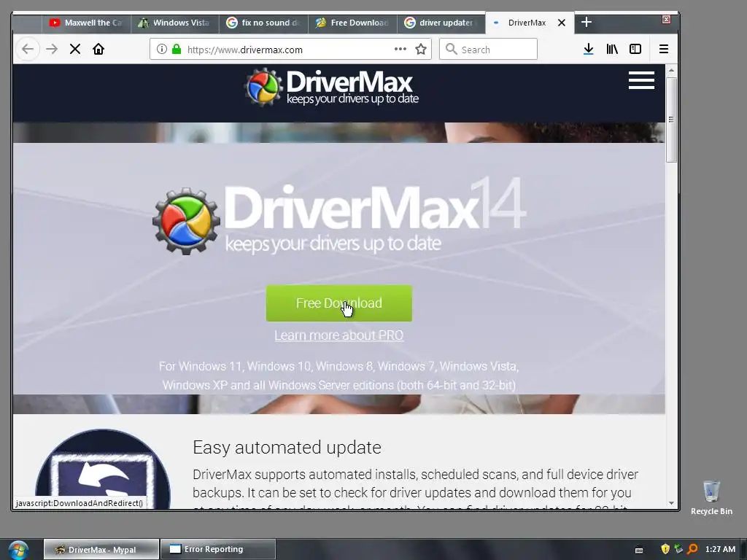Go back with the browser back arrow
This screenshot has width=747, height=560.
[28, 49]
